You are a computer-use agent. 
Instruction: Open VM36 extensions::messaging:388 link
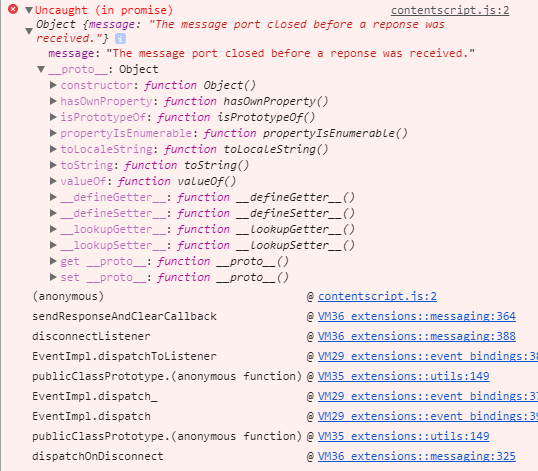417,336
